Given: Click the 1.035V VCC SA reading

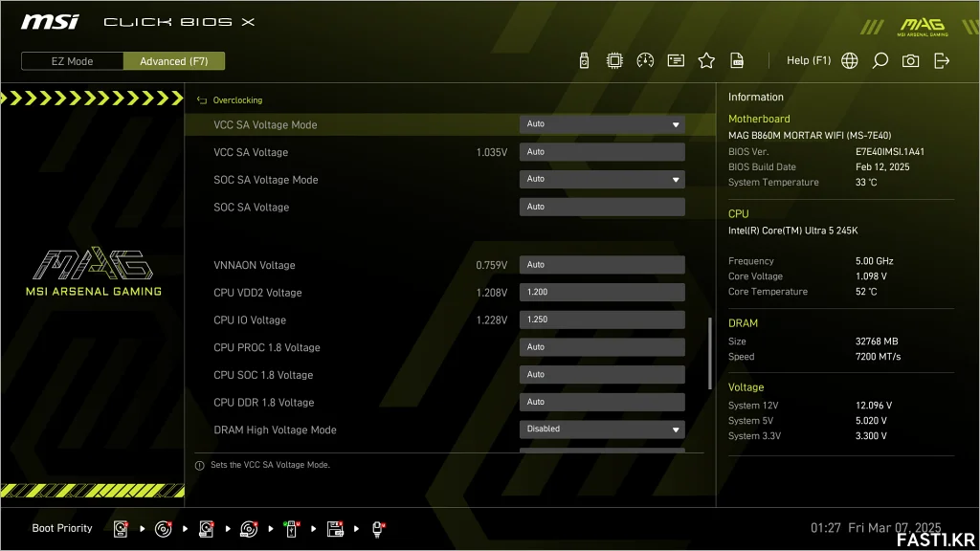Looking at the screenshot, I should point(491,152).
